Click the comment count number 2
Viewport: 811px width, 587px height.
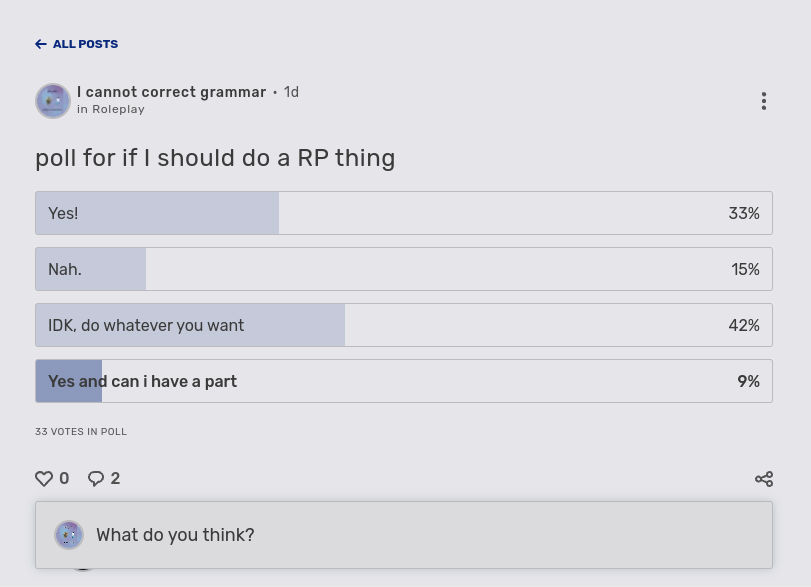[115, 479]
